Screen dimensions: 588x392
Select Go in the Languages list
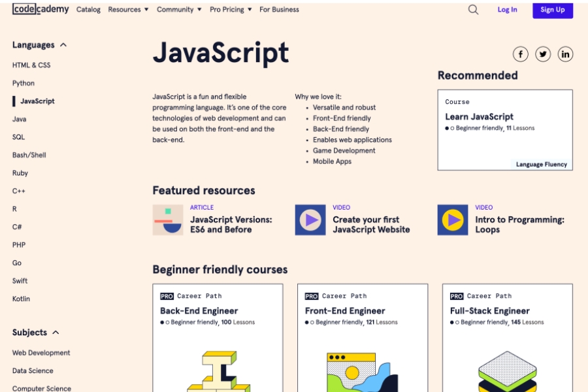[16, 263]
